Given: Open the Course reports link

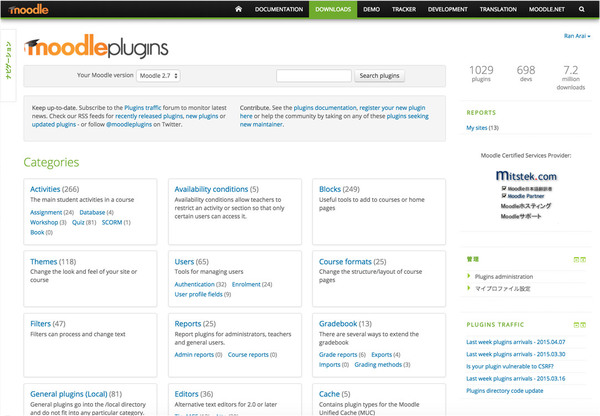Looking at the screenshot, I should (248, 355).
